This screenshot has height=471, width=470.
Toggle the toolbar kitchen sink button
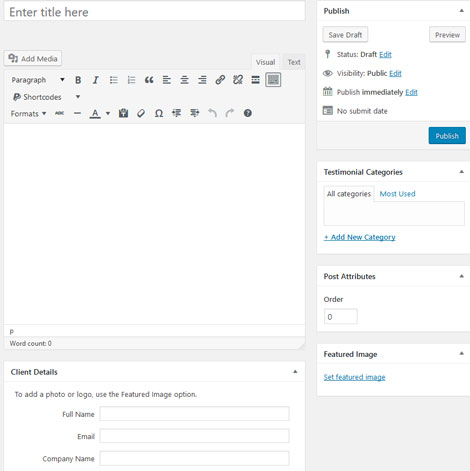(x=273, y=80)
